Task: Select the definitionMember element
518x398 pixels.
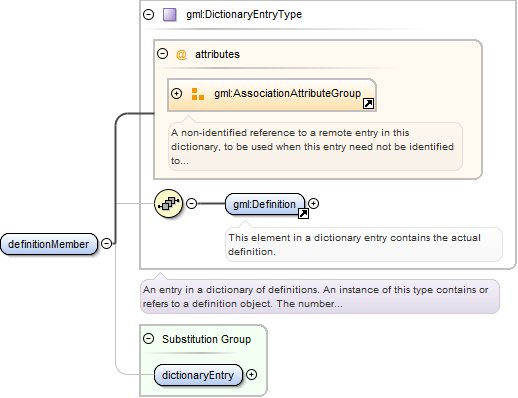Action: click(49, 244)
